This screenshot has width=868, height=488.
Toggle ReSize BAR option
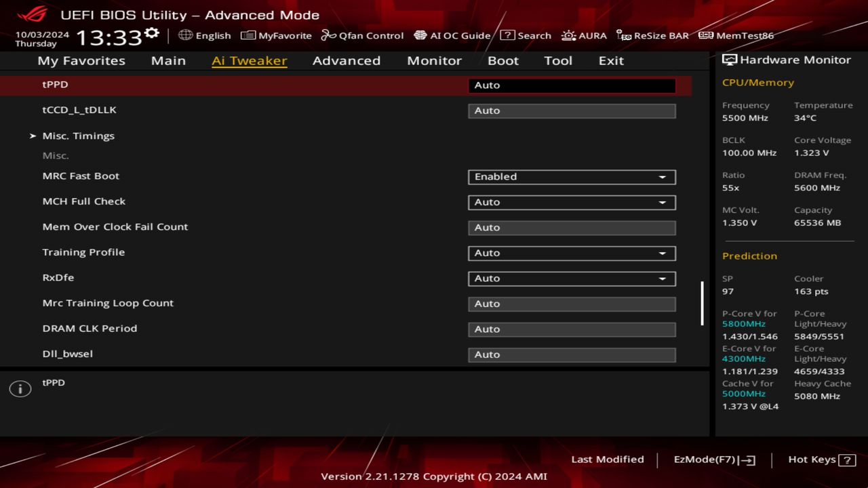652,35
